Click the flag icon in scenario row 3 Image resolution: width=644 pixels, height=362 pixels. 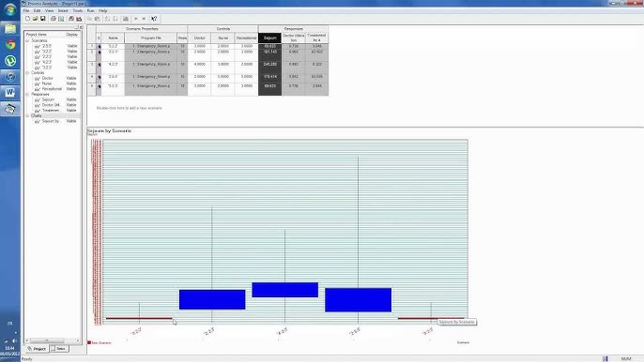99,65
